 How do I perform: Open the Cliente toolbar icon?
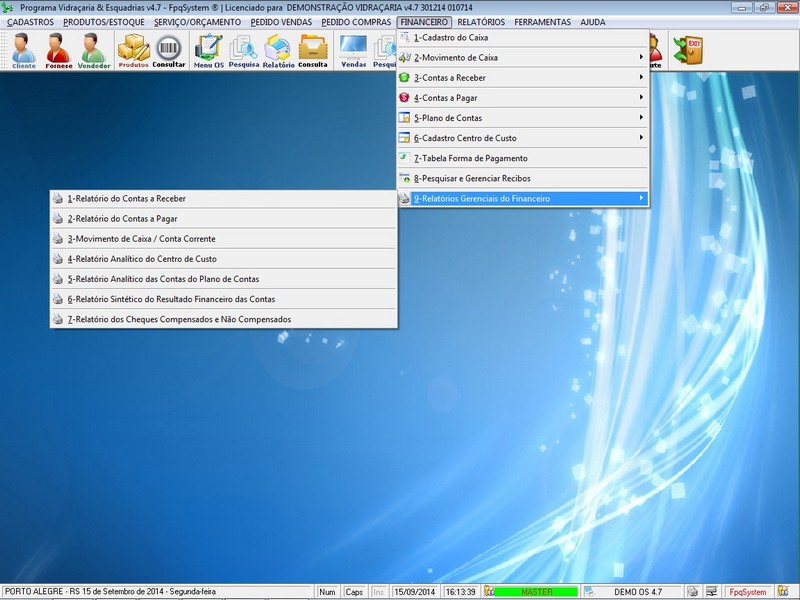[23, 49]
